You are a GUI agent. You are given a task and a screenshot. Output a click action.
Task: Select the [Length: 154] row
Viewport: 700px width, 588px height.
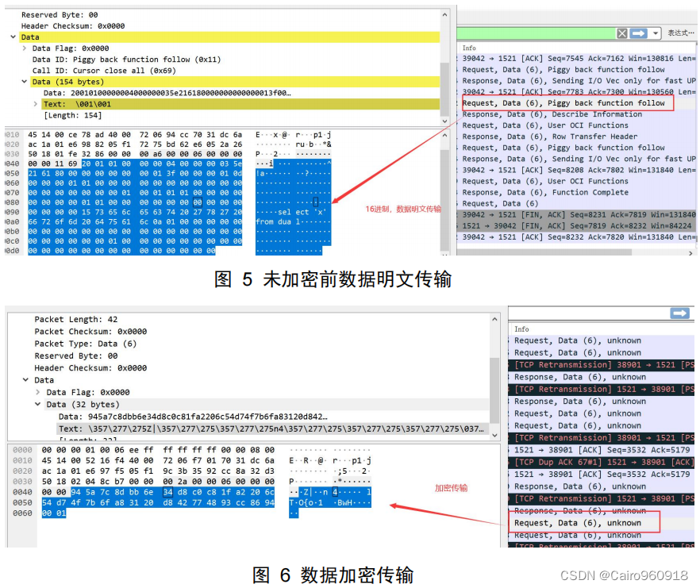73,115
